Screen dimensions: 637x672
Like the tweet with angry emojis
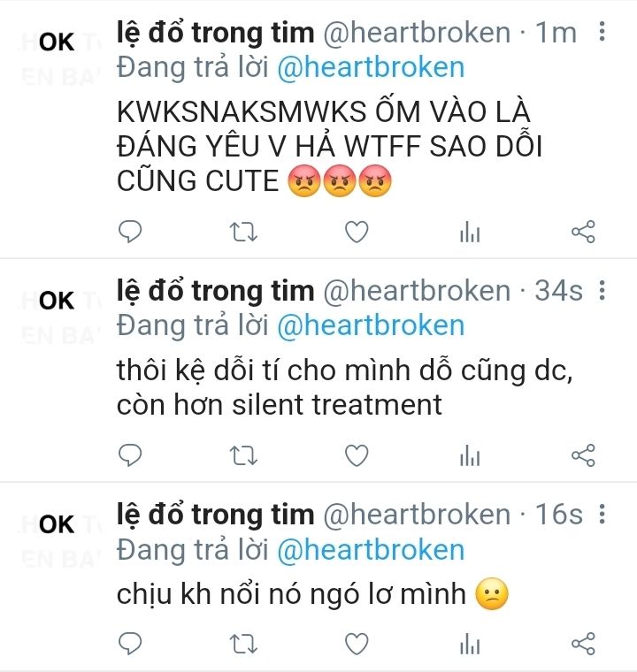tap(357, 232)
